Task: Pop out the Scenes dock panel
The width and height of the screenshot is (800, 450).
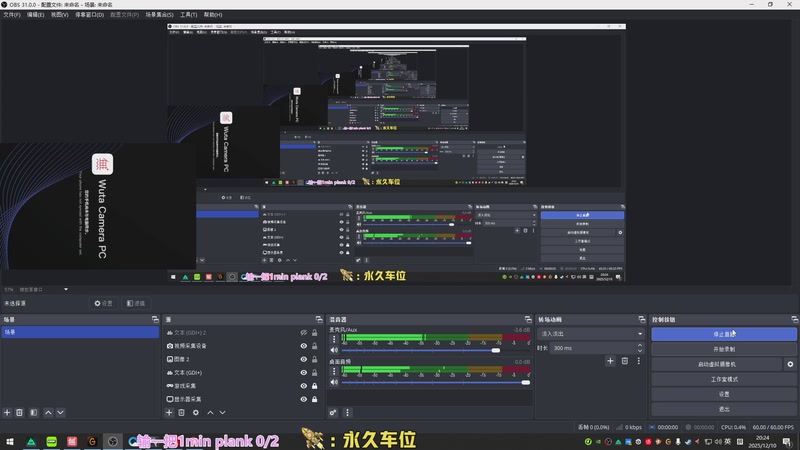Action: 155,319
